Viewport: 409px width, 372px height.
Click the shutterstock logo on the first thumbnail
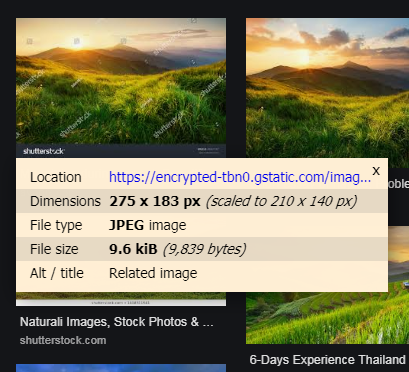[44, 151]
